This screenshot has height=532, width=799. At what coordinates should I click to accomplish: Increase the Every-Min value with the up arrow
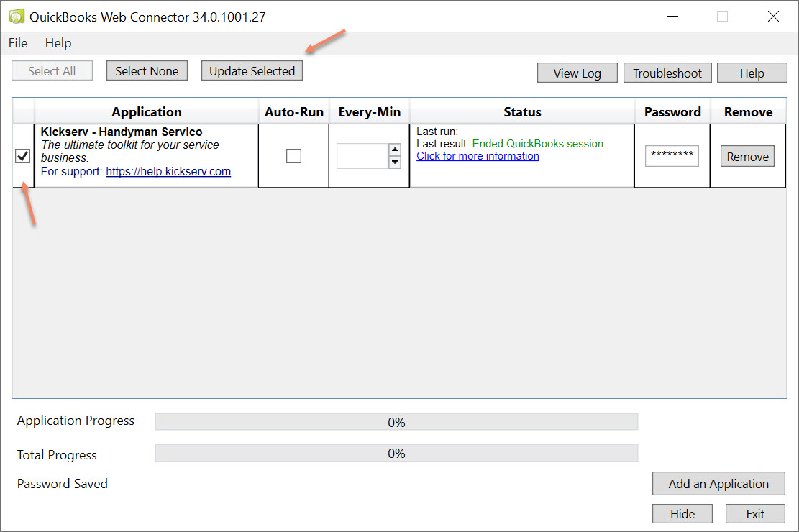click(x=394, y=150)
